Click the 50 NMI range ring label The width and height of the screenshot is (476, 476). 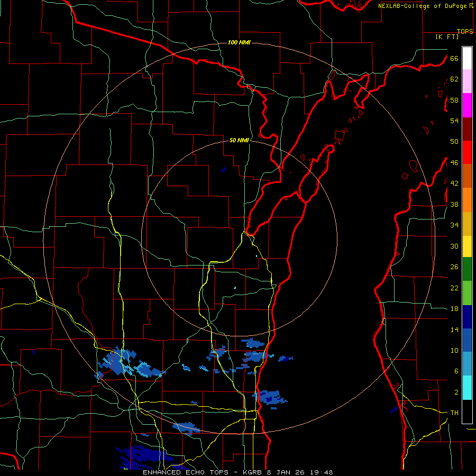[239, 140]
